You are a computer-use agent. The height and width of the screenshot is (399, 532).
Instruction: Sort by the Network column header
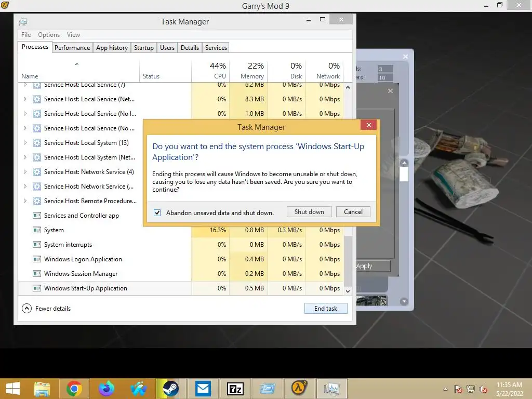point(324,71)
